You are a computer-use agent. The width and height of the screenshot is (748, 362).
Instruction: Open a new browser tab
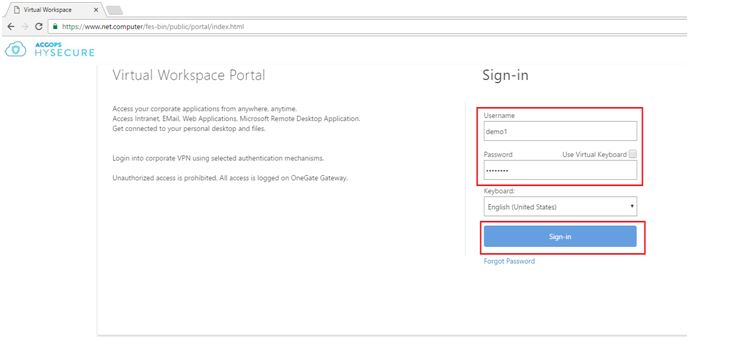point(114,10)
